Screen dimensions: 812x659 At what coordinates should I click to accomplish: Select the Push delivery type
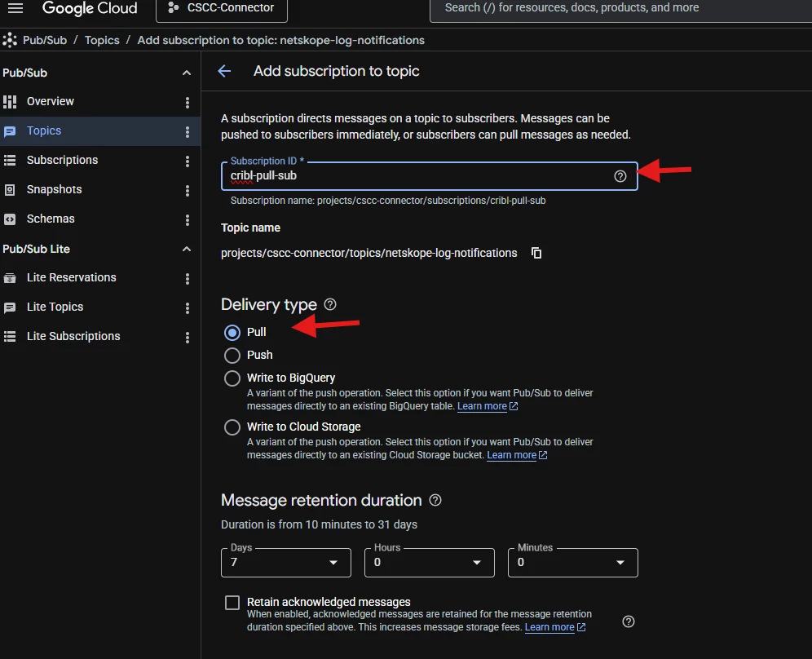[232, 356]
